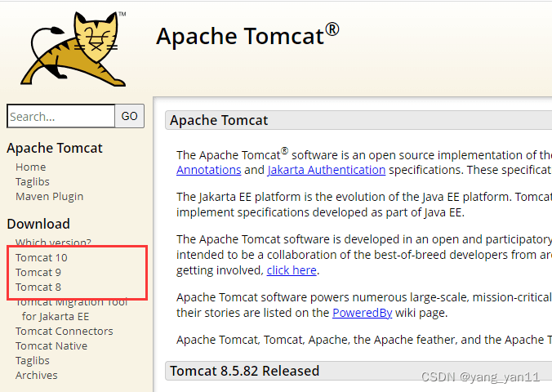Visit the Archives link
Image resolution: width=552 pixels, height=392 pixels.
[37, 375]
